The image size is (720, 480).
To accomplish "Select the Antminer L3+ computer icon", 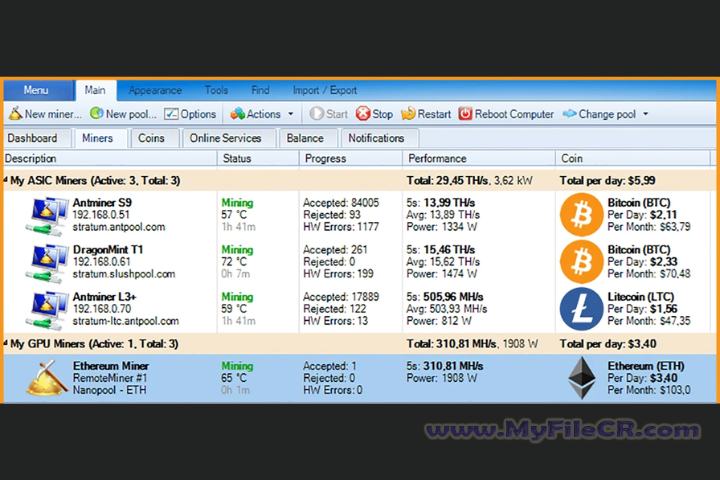I will pos(46,310).
